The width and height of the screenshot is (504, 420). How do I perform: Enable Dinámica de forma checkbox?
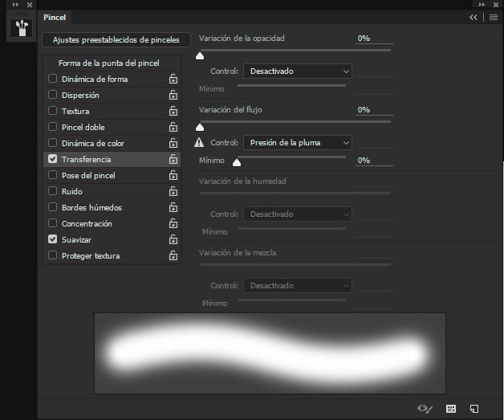click(x=52, y=79)
